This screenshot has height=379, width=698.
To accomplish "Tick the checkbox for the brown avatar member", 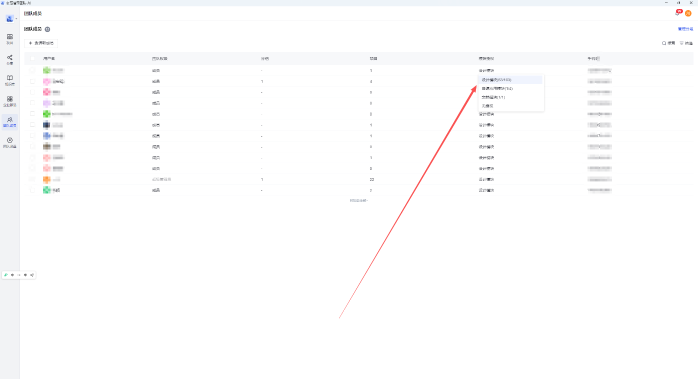I will click(32, 147).
